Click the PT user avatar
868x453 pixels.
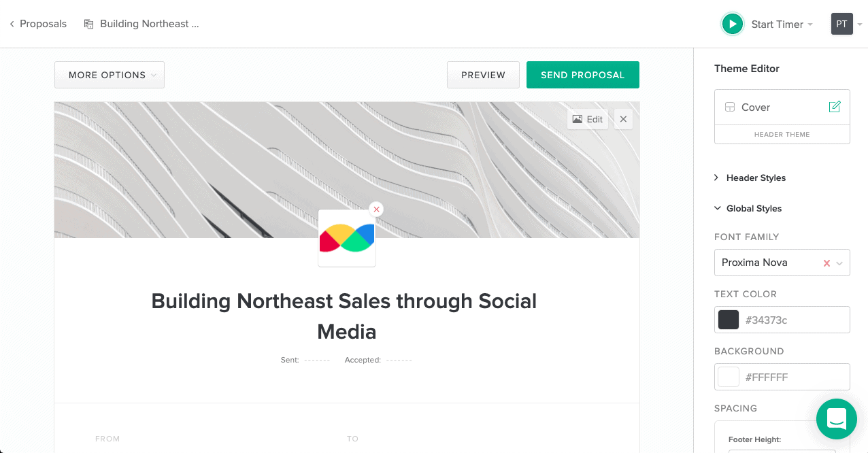tap(841, 24)
